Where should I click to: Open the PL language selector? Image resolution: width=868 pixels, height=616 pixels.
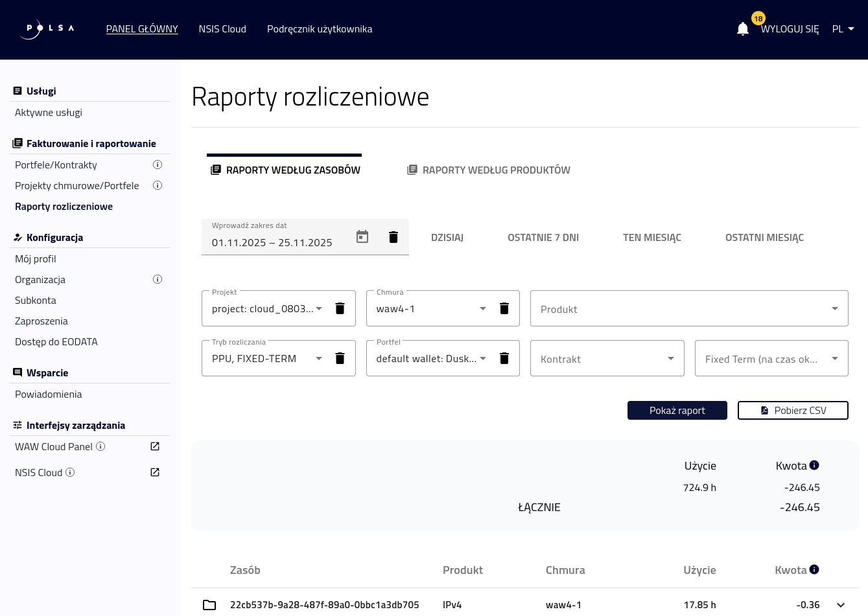click(x=843, y=29)
